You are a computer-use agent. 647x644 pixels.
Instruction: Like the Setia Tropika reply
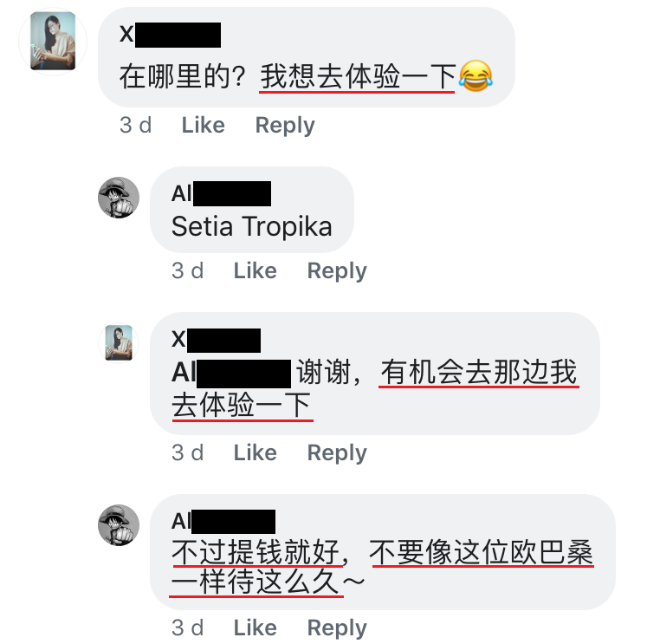tap(255, 270)
